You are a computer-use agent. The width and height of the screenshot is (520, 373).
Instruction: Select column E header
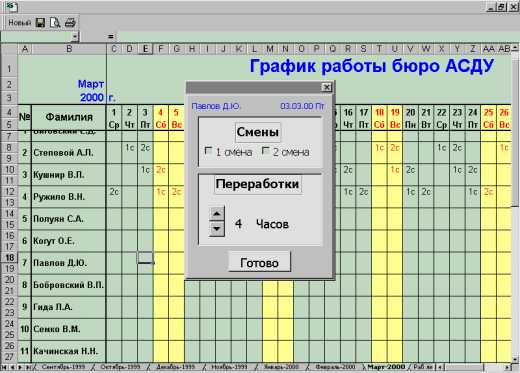point(145,49)
